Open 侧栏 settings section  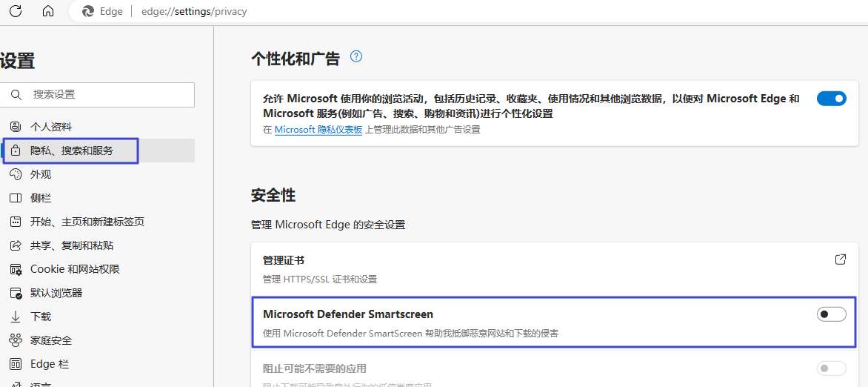tap(41, 198)
